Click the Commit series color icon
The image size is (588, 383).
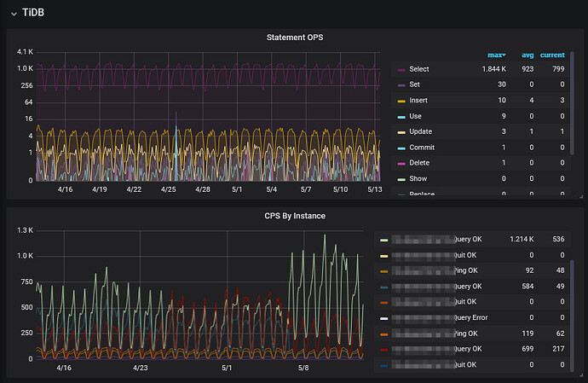pyautogui.click(x=401, y=148)
